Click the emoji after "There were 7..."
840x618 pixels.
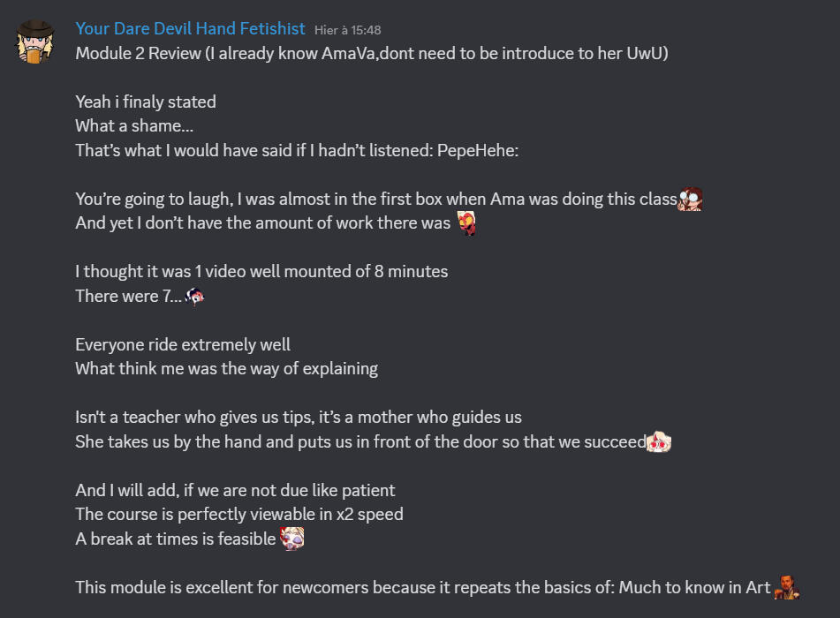coord(195,297)
